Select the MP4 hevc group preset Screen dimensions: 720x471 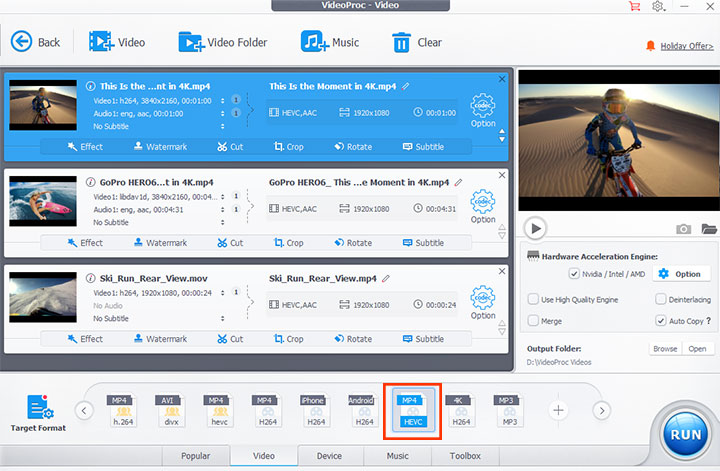219,410
